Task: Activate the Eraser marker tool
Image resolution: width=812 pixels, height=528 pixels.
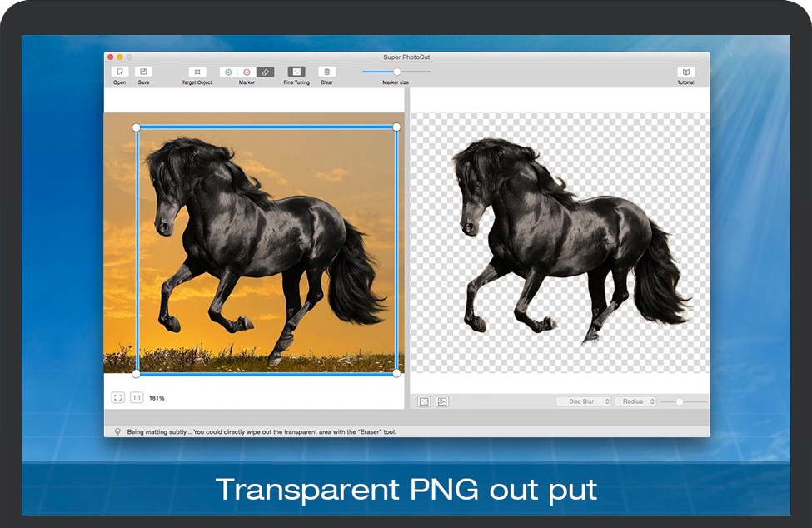Action: (265, 72)
